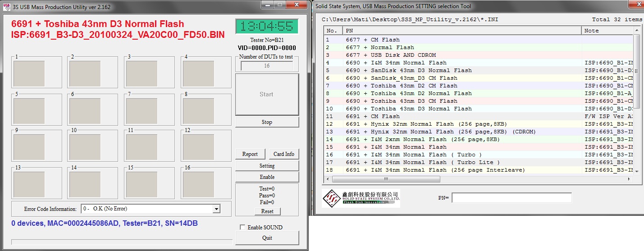
Task: Click the Enable button
Action: 267,177
